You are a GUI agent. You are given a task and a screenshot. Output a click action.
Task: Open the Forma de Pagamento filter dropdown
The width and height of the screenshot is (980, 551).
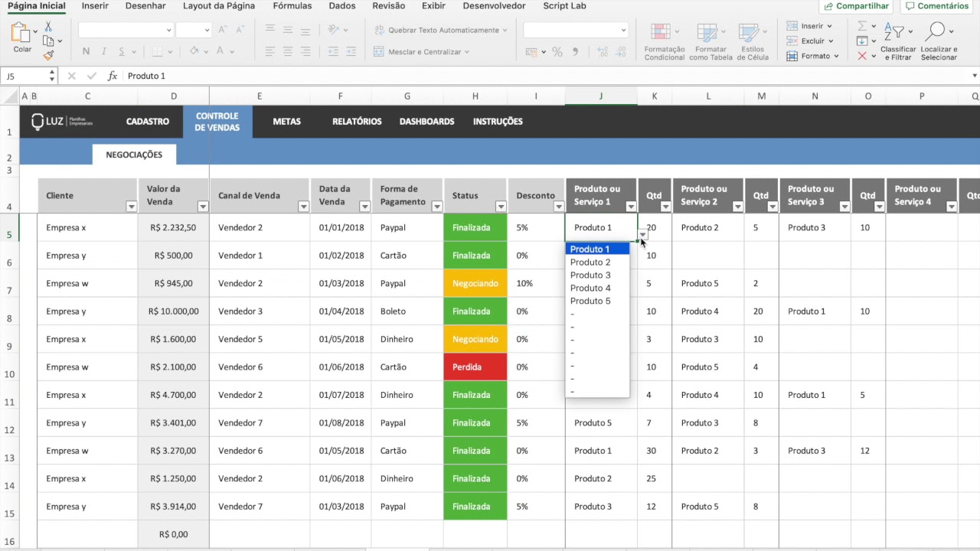pyautogui.click(x=437, y=207)
